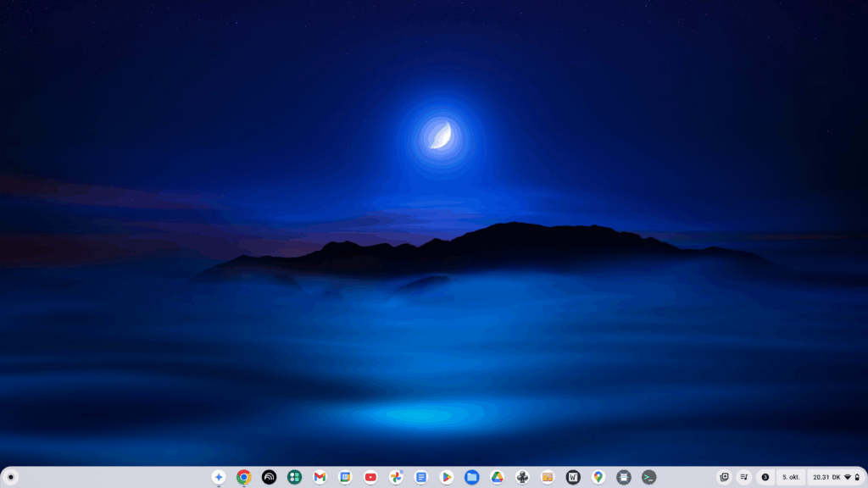Launch YouTube
This screenshot has height=488, width=868.
(370, 476)
